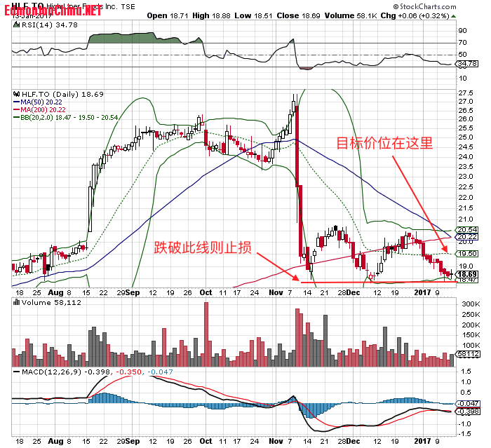Click the 34.78 value tag on RSI axis
The height and width of the screenshot is (448, 491).
(467, 64)
